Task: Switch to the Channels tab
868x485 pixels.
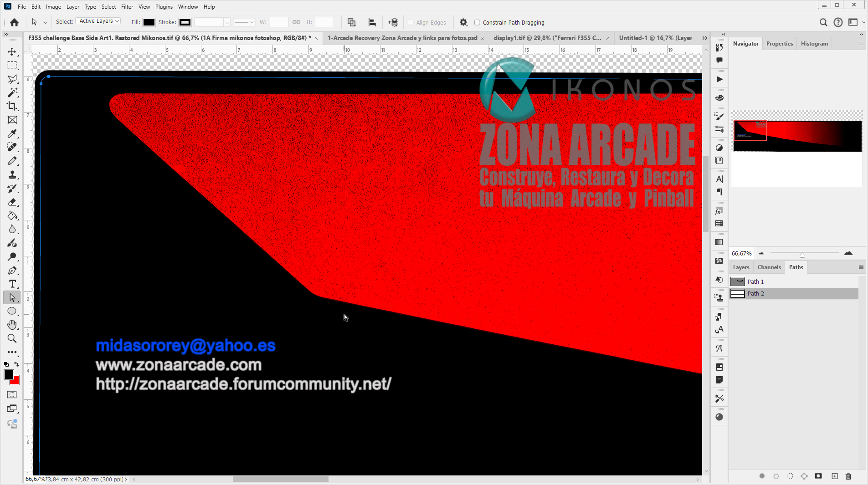Action: click(x=769, y=267)
